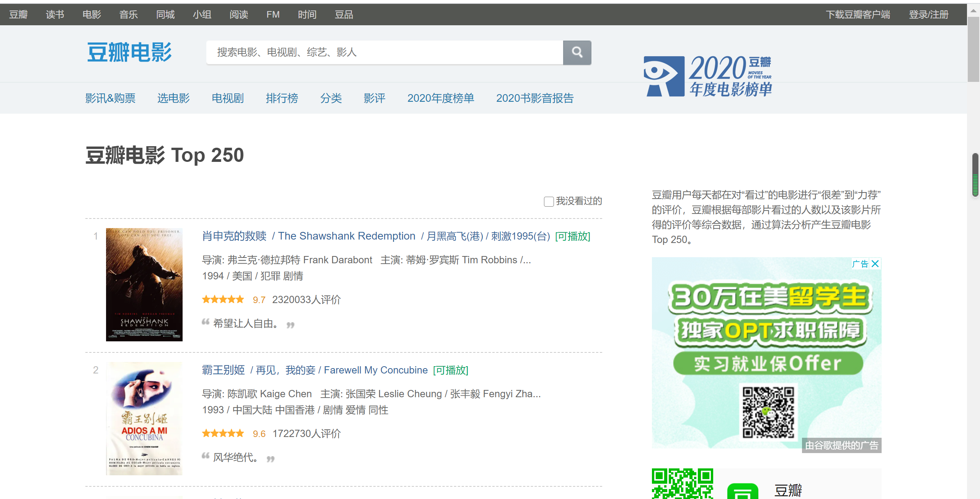Open the 电视剧 navigation tab

coord(228,98)
